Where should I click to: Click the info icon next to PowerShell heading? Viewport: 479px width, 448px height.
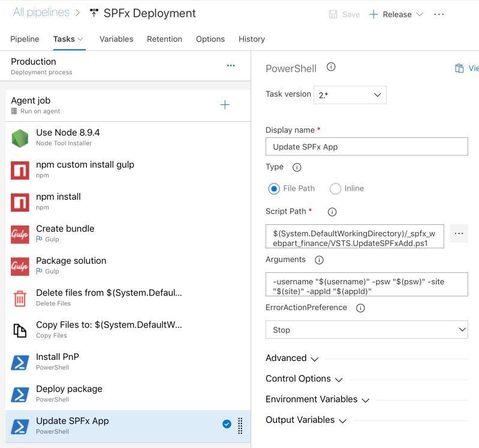[331, 67]
